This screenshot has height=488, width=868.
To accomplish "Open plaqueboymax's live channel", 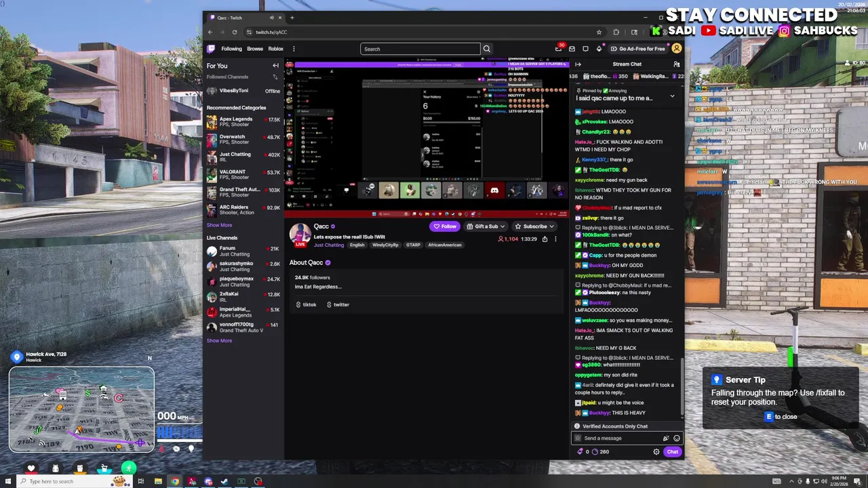I will click(x=243, y=282).
